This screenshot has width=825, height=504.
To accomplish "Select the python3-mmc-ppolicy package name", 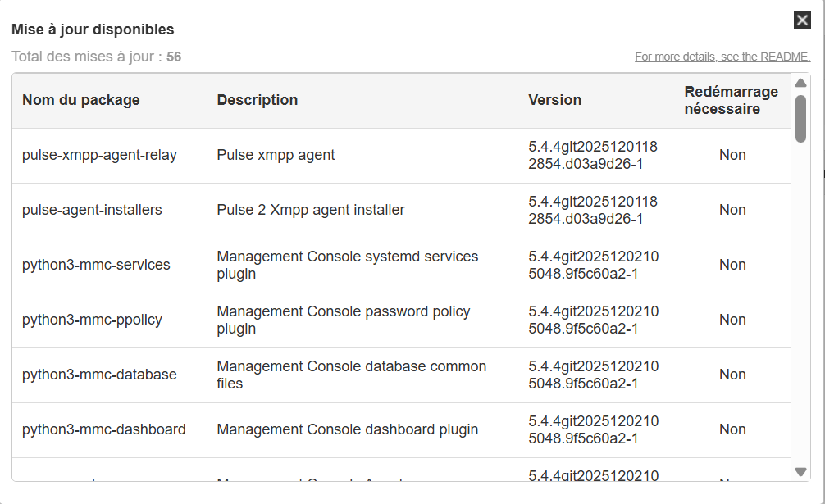I will click(x=92, y=320).
